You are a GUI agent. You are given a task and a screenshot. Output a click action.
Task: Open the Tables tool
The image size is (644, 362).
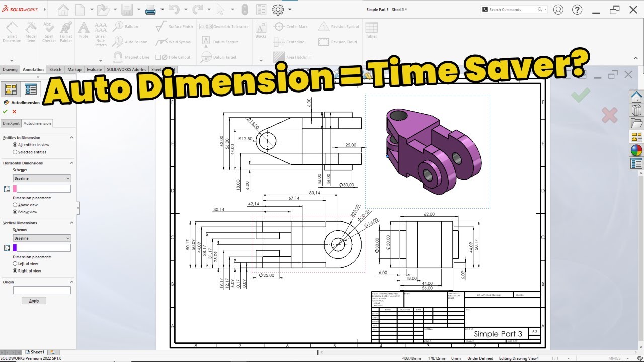pos(371,30)
